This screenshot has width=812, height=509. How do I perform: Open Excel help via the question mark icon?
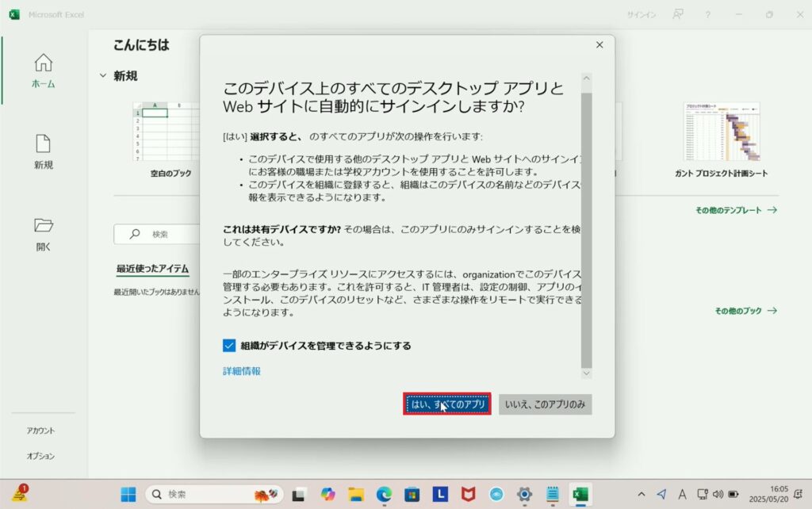coord(707,14)
